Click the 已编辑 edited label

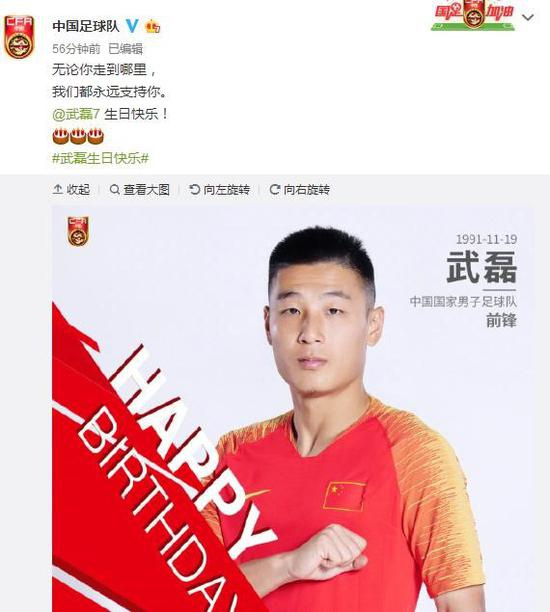click(125, 49)
